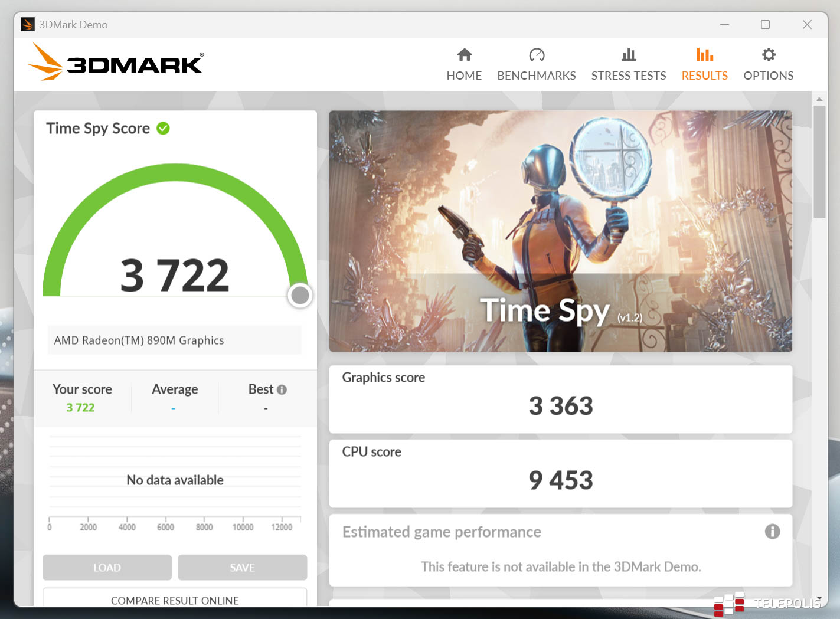This screenshot has height=619, width=840.
Task: Click the Home house icon
Action: 465,55
